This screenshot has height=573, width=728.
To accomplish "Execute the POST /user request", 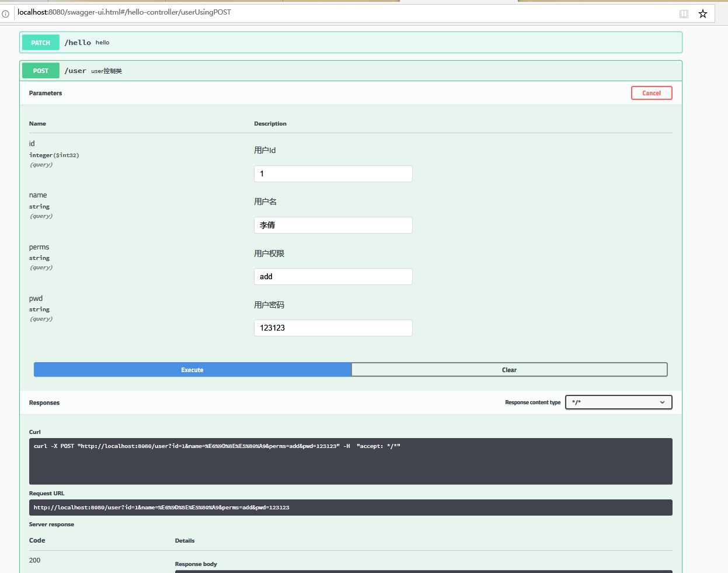I will pyautogui.click(x=193, y=370).
